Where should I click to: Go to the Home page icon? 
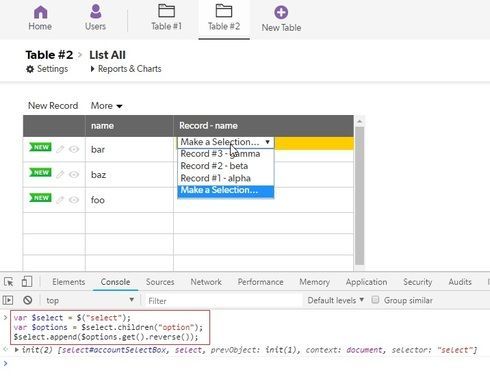(x=40, y=12)
